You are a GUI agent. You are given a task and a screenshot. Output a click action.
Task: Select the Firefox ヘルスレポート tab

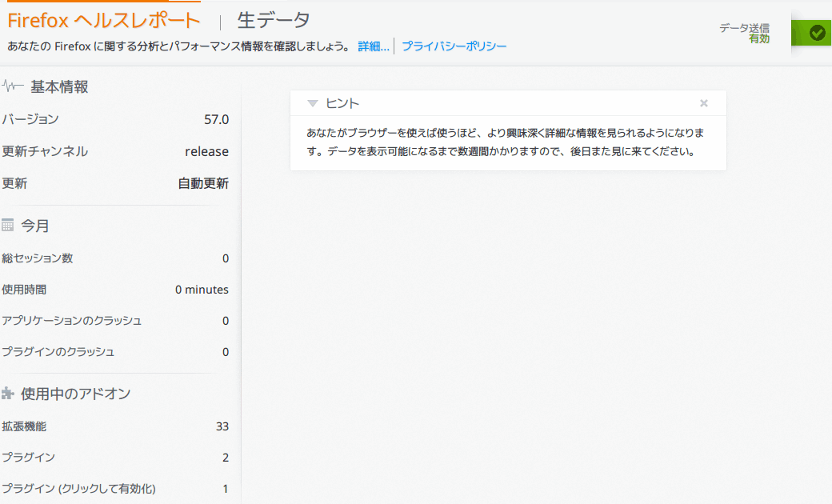tap(104, 20)
